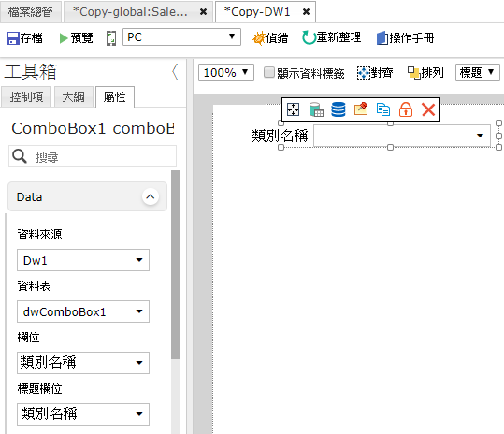The image size is (504, 434).
Task: Open the 100% zoom dropdown
Action: [226, 72]
